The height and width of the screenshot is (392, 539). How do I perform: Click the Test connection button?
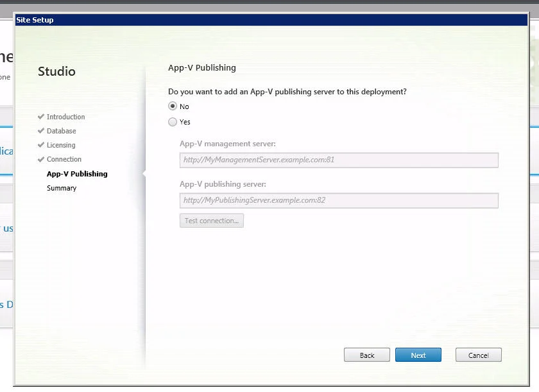[x=211, y=221]
